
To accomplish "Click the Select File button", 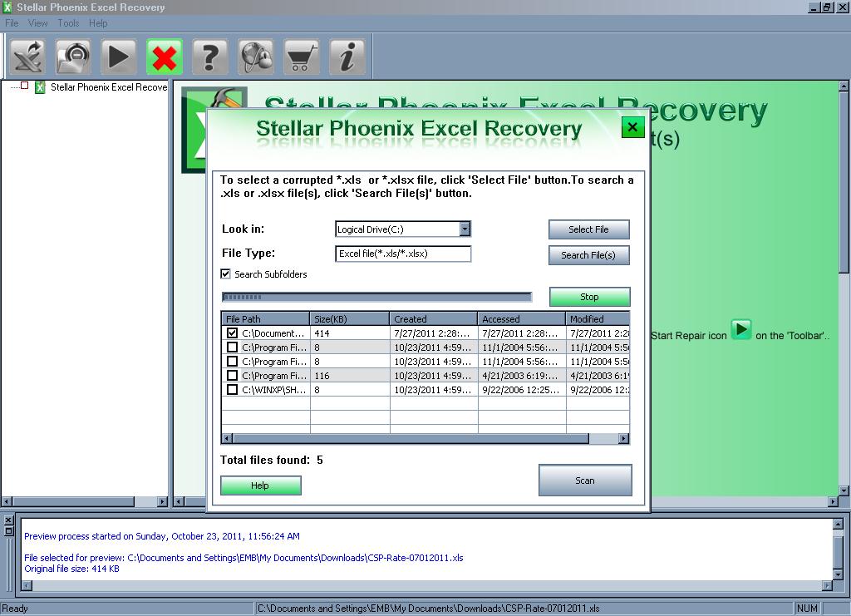I will coord(589,229).
